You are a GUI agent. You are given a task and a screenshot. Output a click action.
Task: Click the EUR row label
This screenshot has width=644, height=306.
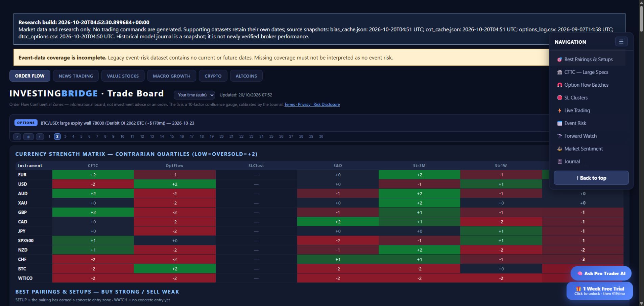[x=22, y=175]
